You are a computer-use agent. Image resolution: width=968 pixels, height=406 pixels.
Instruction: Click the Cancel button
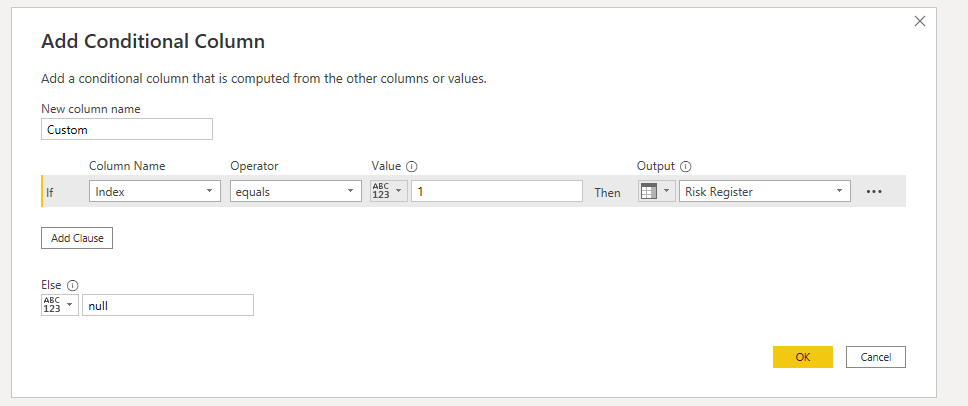coord(875,357)
